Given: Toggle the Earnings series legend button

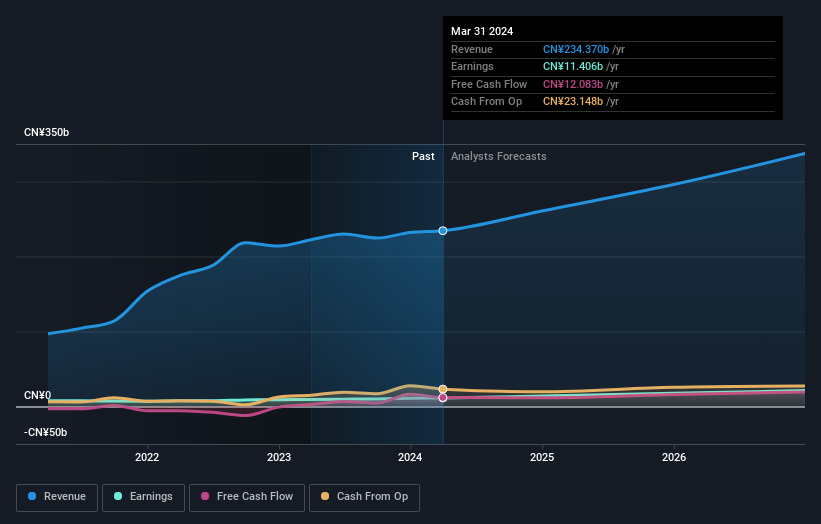Looking at the screenshot, I should tap(143, 497).
